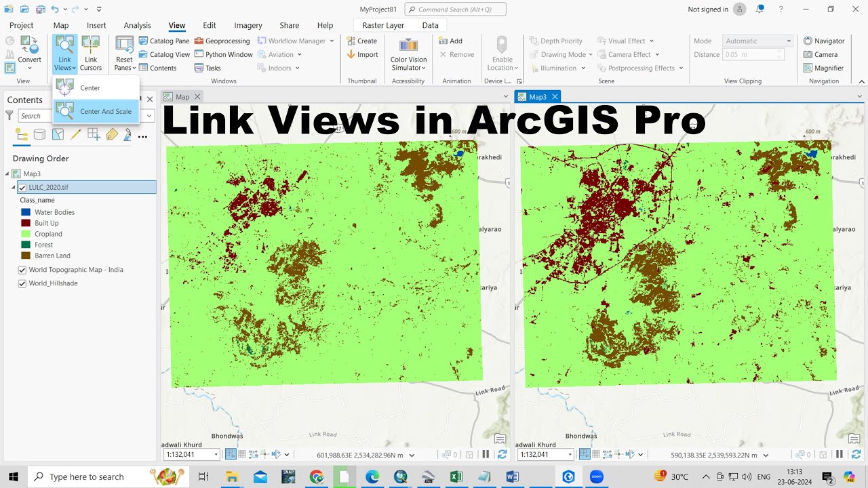This screenshot has width=868, height=488.
Task: Select List By Selection icon
Action: coord(58,135)
